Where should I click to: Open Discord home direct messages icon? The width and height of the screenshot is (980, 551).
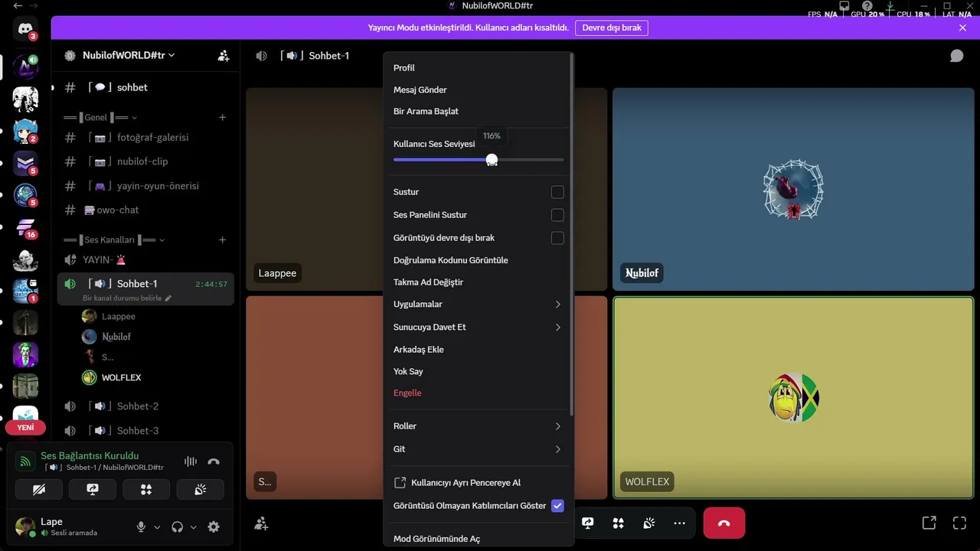click(25, 30)
